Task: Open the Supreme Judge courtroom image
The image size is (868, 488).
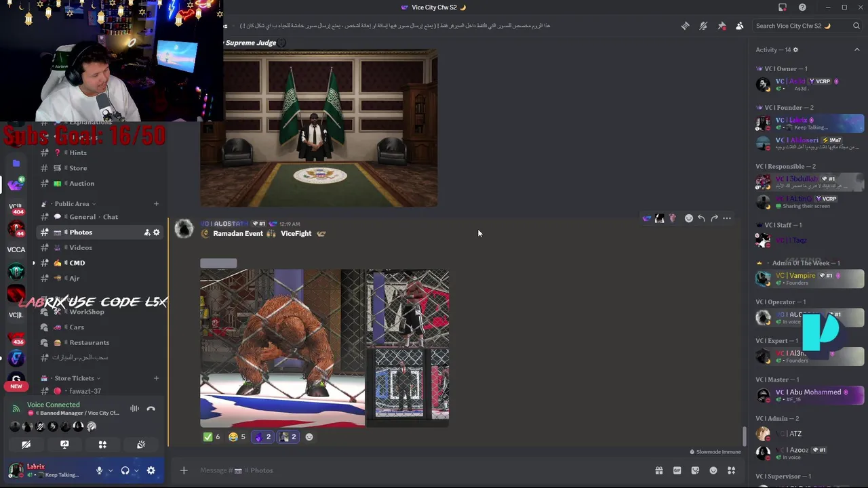Action: click(319, 128)
